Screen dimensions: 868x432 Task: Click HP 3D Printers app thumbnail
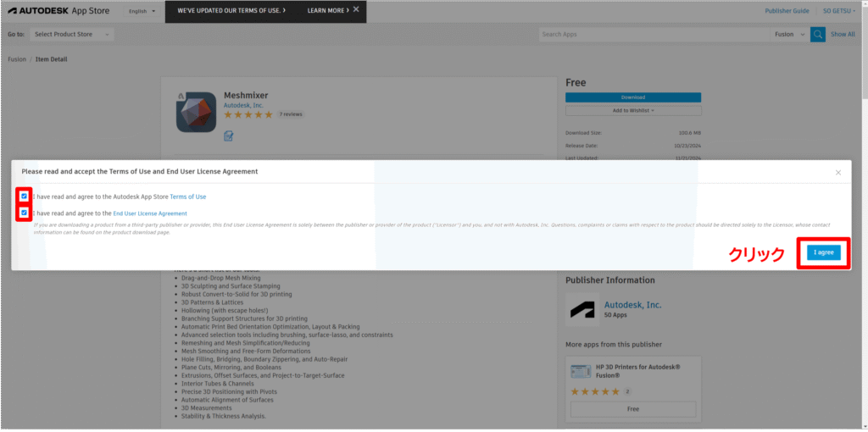point(581,370)
